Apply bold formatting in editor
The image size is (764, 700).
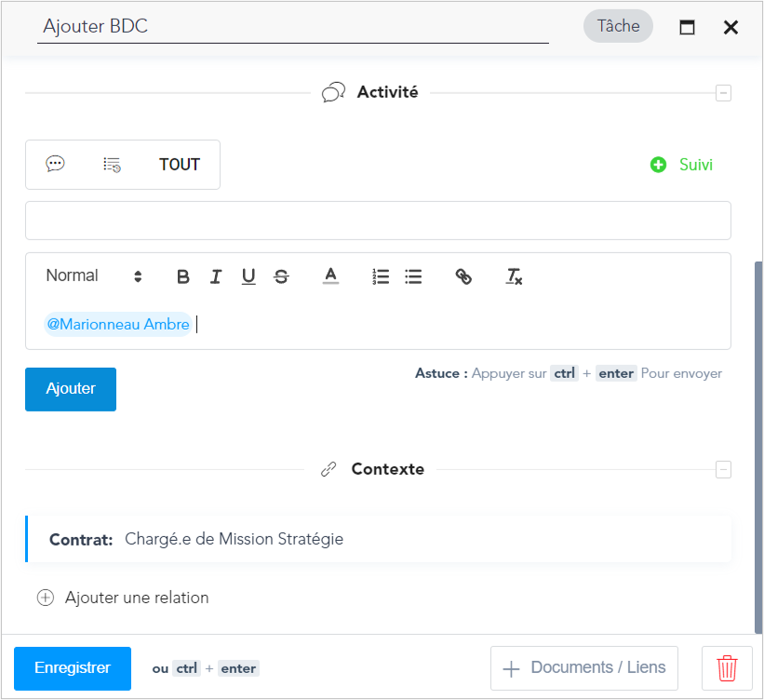(x=183, y=276)
